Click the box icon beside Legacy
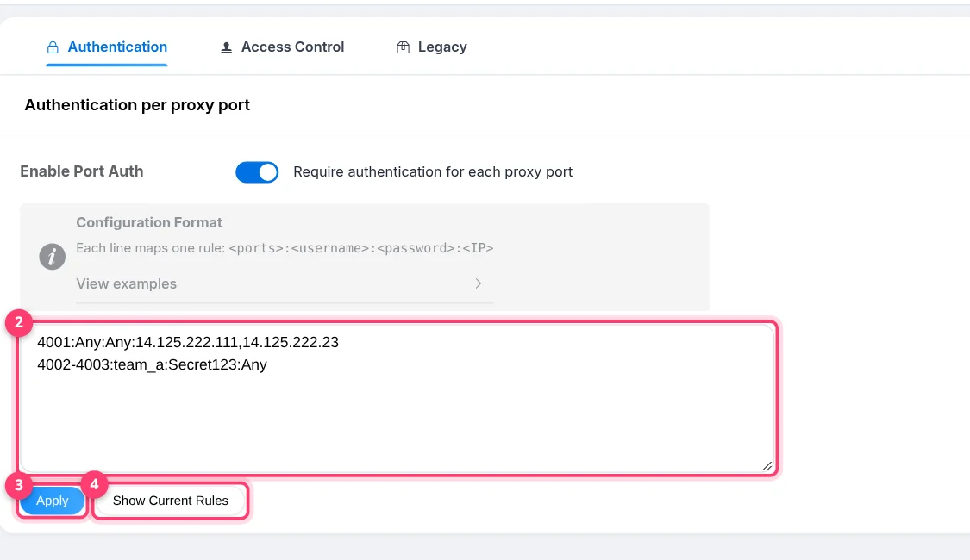The image size is (970, 560). pos(403,47)
